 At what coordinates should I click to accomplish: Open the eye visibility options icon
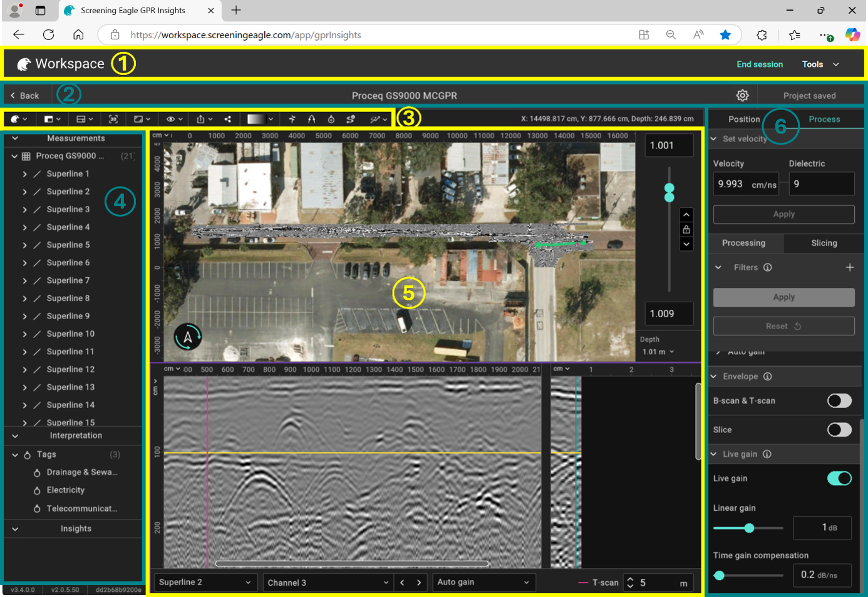(x=174, y=119)
